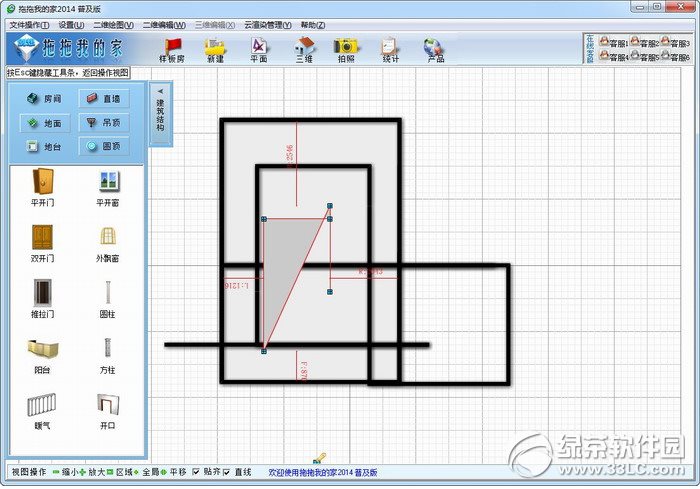
Task: Switch to 平面 plan view icon
Action: pyautogui.click(x=259, y=50)
